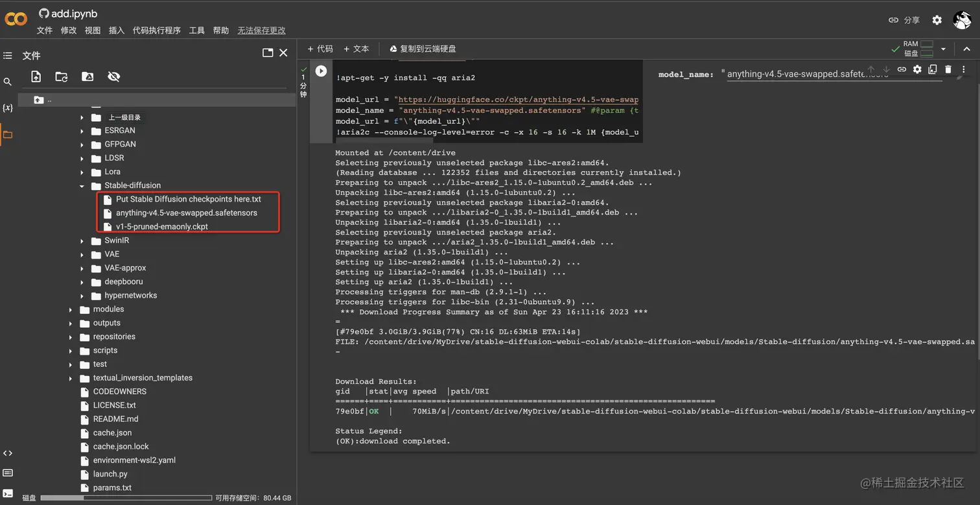This screenshot has height=505, width=980.
Task: Select Put Stable Diffusion checkpoints here.txt
Action: 189,199
